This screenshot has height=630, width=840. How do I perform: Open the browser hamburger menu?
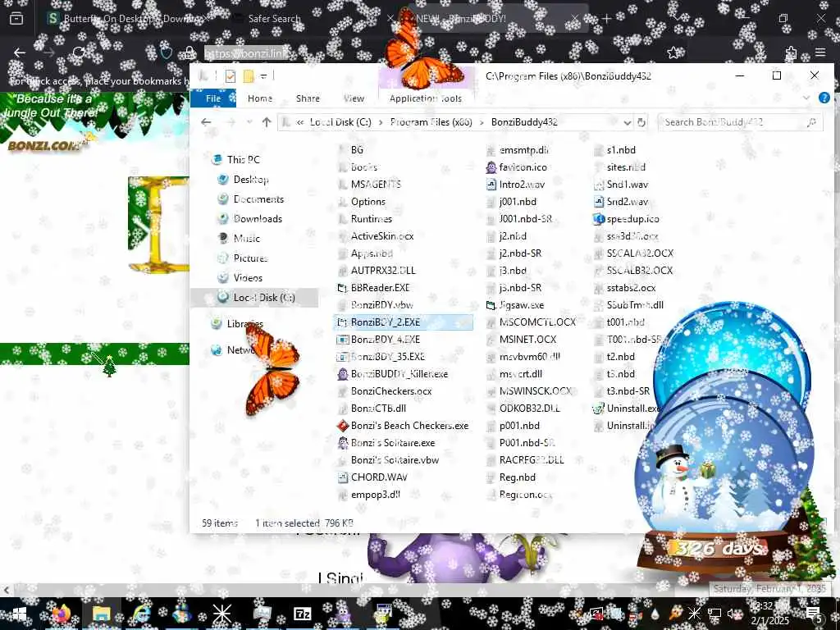820,52
